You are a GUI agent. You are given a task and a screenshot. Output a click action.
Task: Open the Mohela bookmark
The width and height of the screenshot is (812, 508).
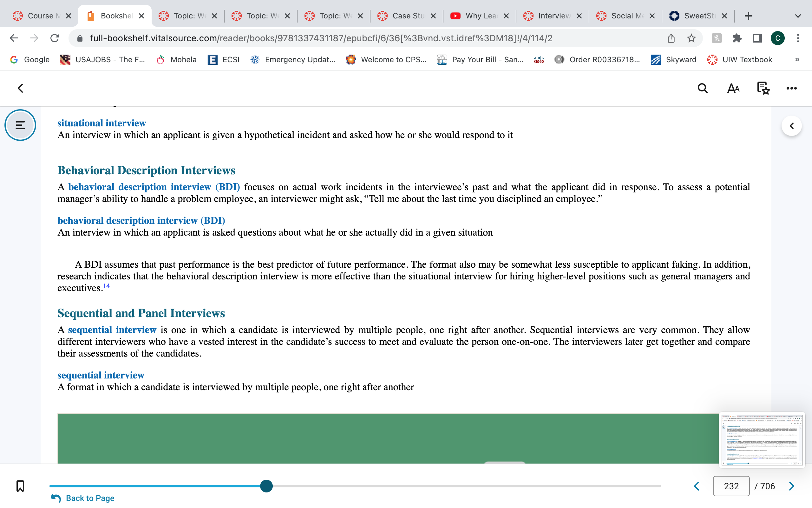pyautogui.click(x=176, y=59)
